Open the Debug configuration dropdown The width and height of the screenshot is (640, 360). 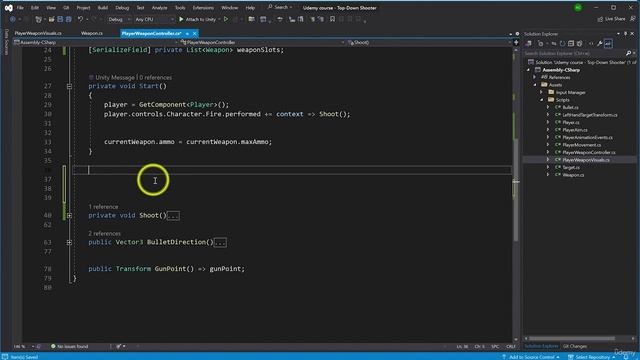[x=119, y=19]
